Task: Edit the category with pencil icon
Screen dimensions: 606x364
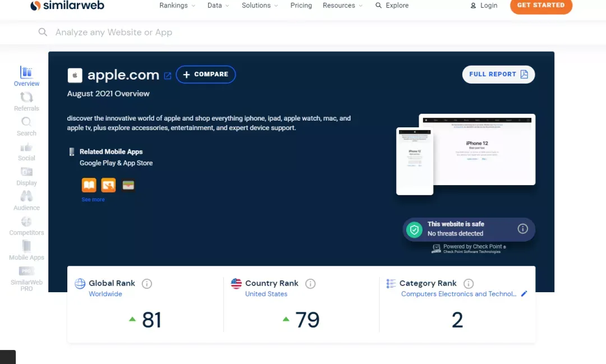Action: pyautogui.click(x=524, y=294)
